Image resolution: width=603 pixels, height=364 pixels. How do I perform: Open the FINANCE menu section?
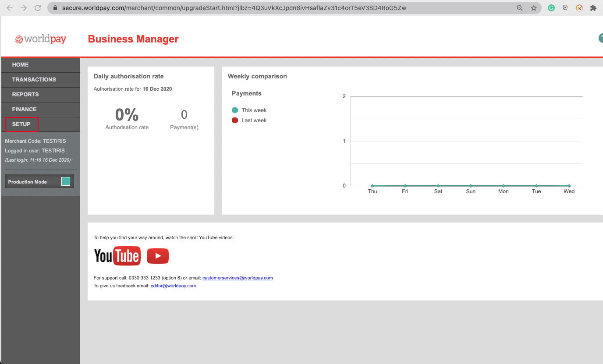pos(24,110)
